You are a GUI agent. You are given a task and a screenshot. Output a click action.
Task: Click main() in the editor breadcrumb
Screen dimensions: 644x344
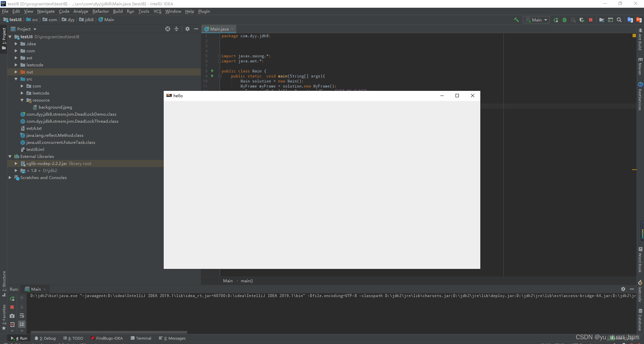point(247,281)
